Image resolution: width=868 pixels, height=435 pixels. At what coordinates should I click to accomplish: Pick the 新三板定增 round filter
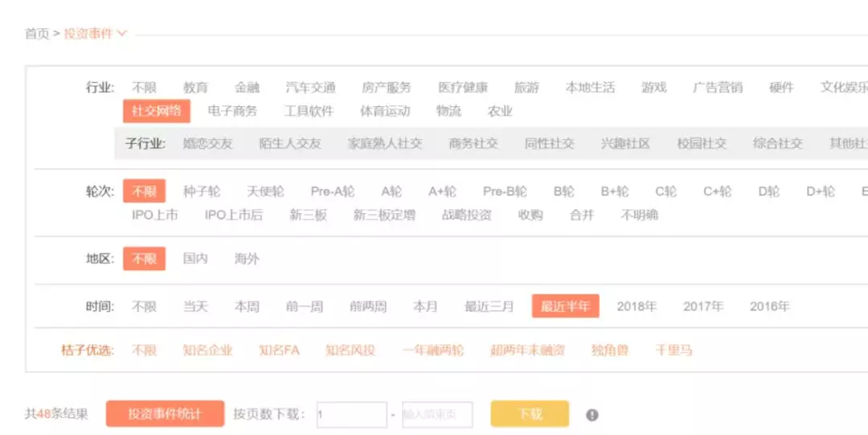click(x=384, y=215)
